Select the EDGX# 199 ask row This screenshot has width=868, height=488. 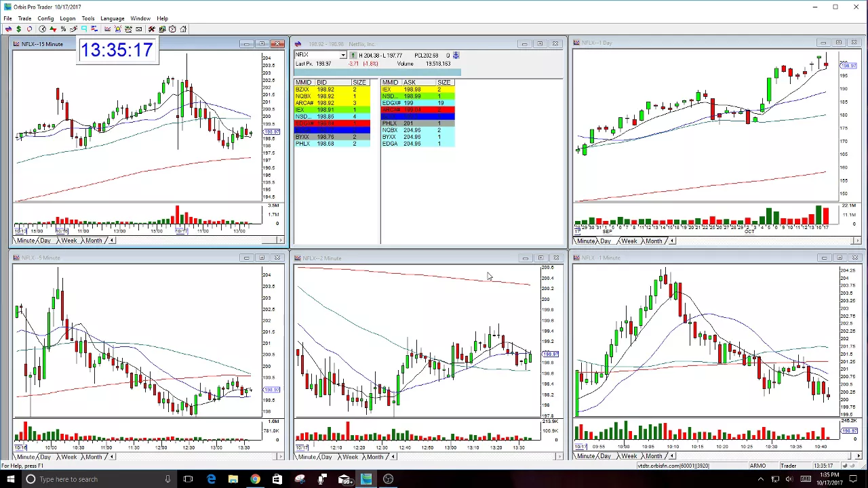click(x=418, y=103)
